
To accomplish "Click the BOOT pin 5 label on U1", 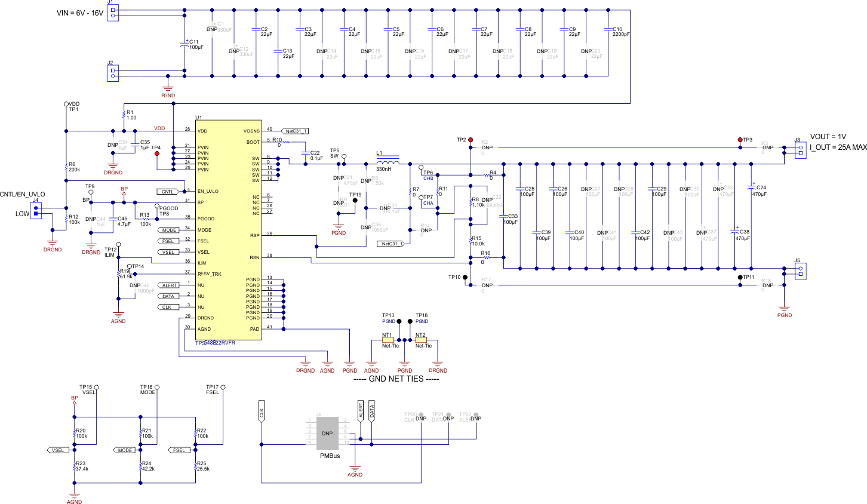I will [x=253, y=142].
